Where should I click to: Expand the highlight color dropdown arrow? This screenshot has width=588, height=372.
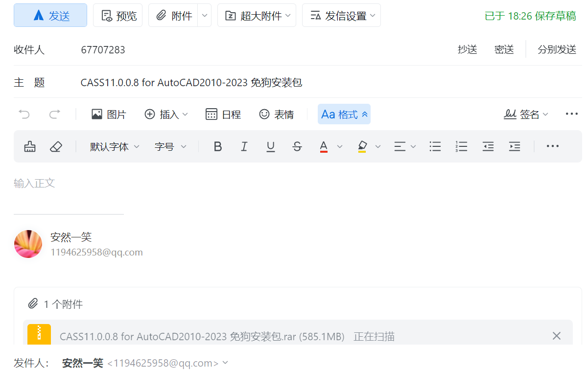[377, 146]
